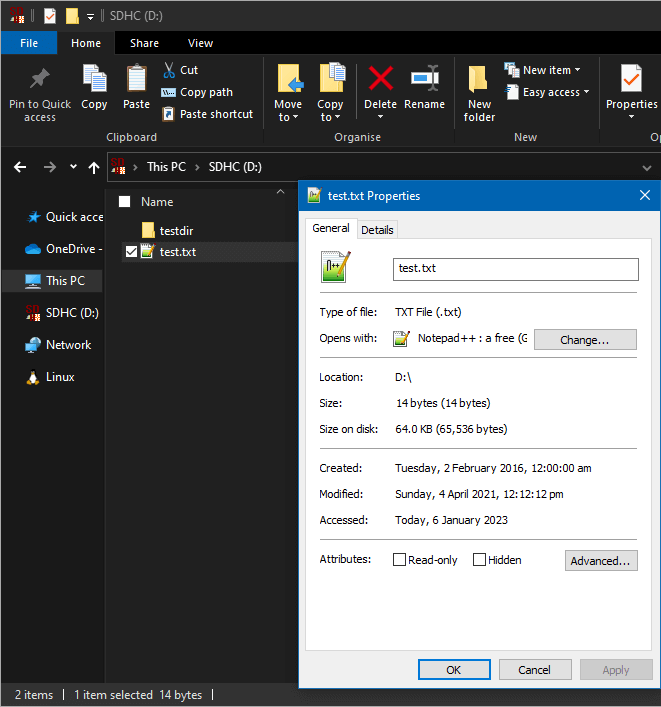Tick the Hidden attribute checkbox
Screen dimensions: 661x707
[480, 560]
